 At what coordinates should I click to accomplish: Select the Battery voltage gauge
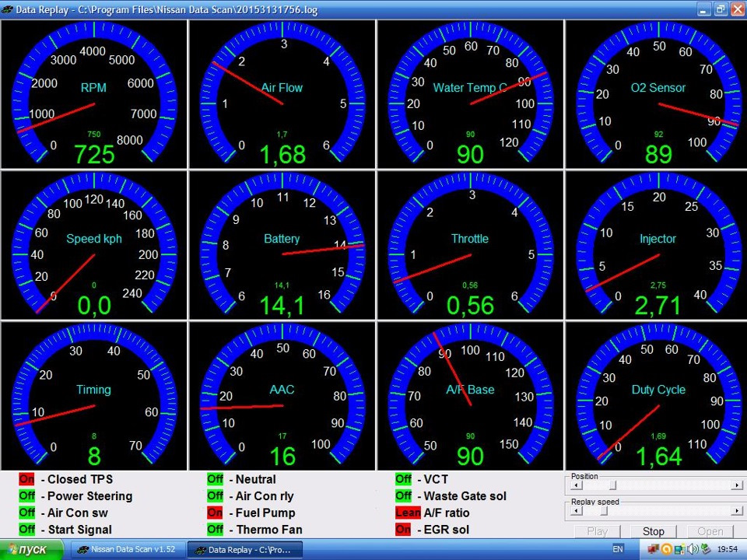pyautogui.click(x=282, y=245)
